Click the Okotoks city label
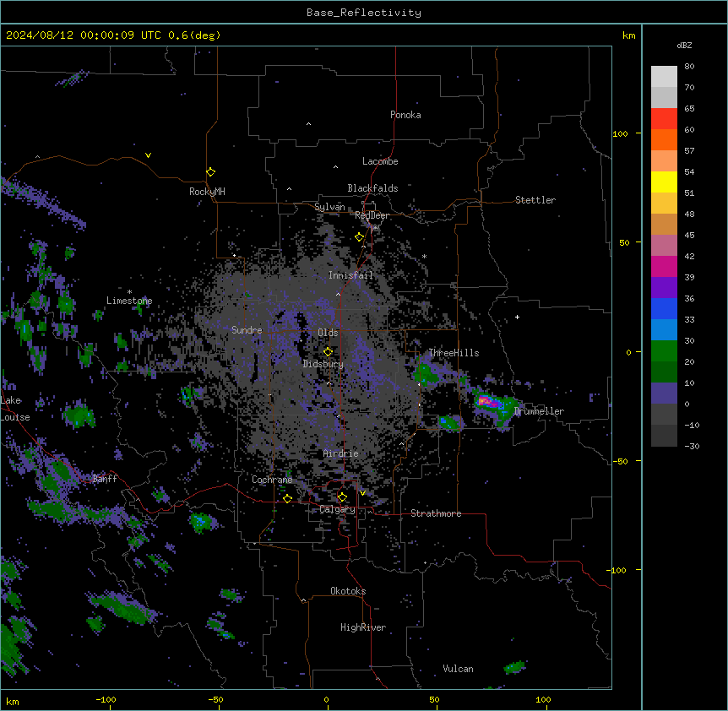Screen dimensions: 728x711 click(348, 591)
